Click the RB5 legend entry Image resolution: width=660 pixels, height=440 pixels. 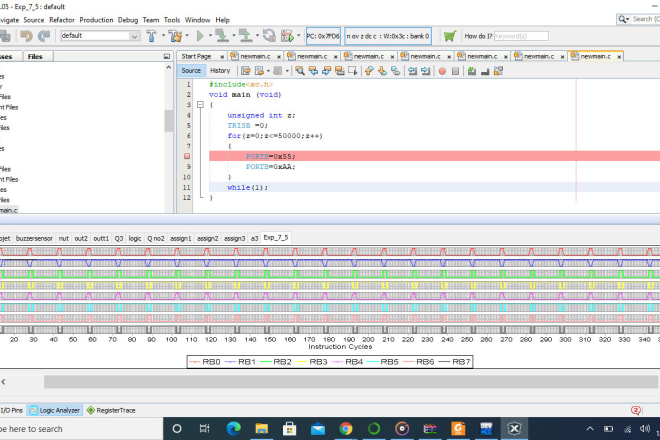[383, 362]
